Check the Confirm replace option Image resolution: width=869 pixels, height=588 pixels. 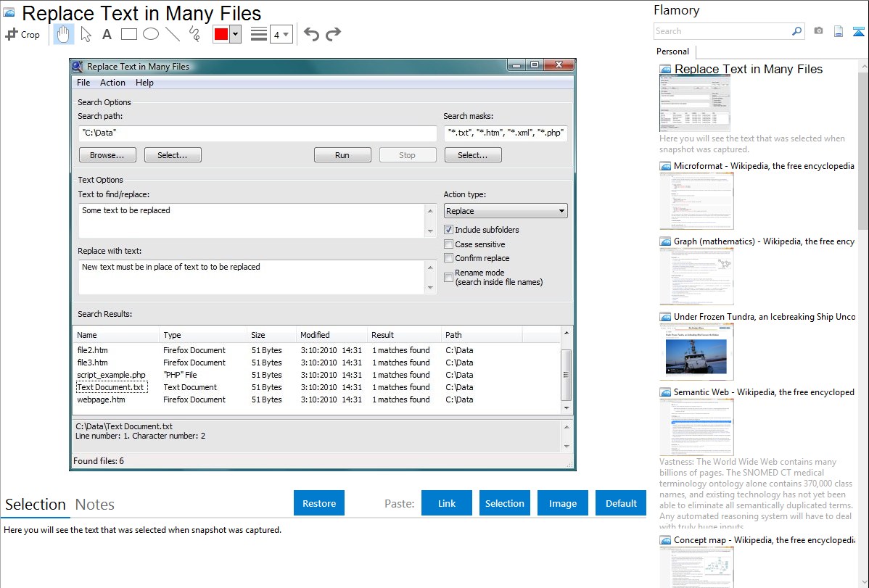[449, 258]
